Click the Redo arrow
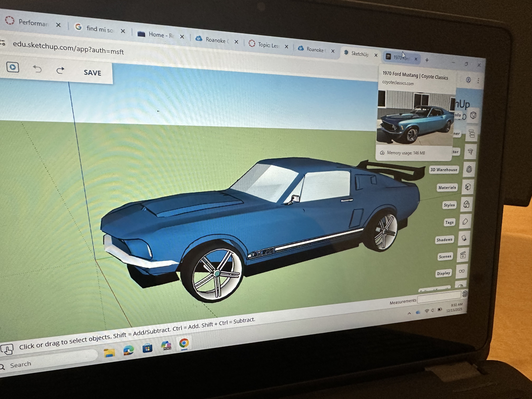The image size is (532, 399). click(60, 70)
